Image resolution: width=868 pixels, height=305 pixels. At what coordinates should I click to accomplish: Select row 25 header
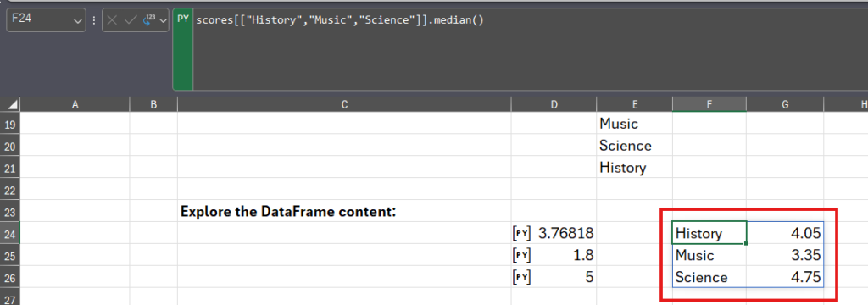point(10,255)
